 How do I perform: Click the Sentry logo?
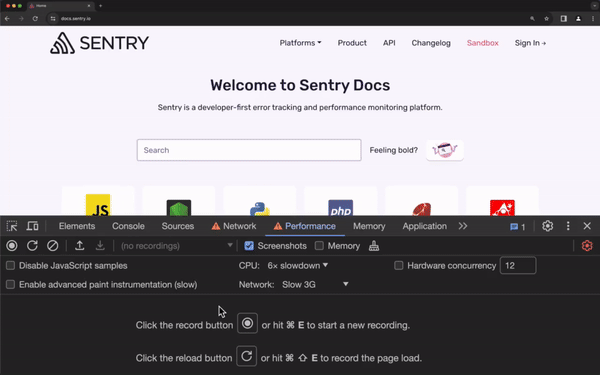[x=99, y=43]
